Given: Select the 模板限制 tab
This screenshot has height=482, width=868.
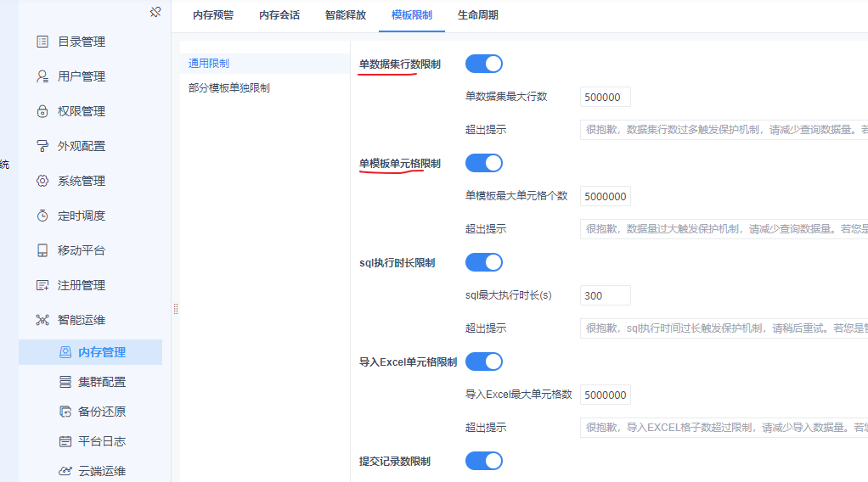Looking at the screenshot, I should coord(412,15).
